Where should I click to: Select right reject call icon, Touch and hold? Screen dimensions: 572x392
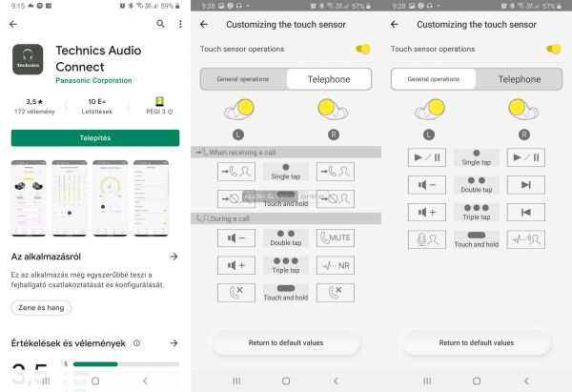(336, 199)
